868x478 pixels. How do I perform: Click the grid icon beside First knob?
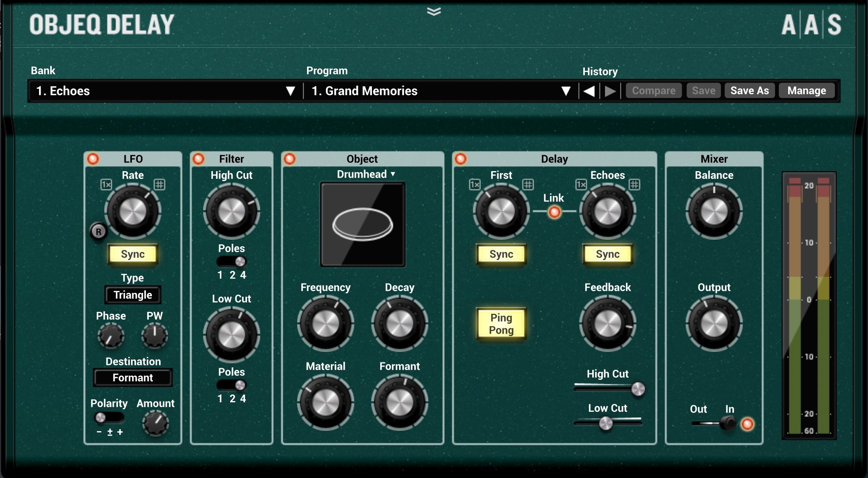coord(528,185)
